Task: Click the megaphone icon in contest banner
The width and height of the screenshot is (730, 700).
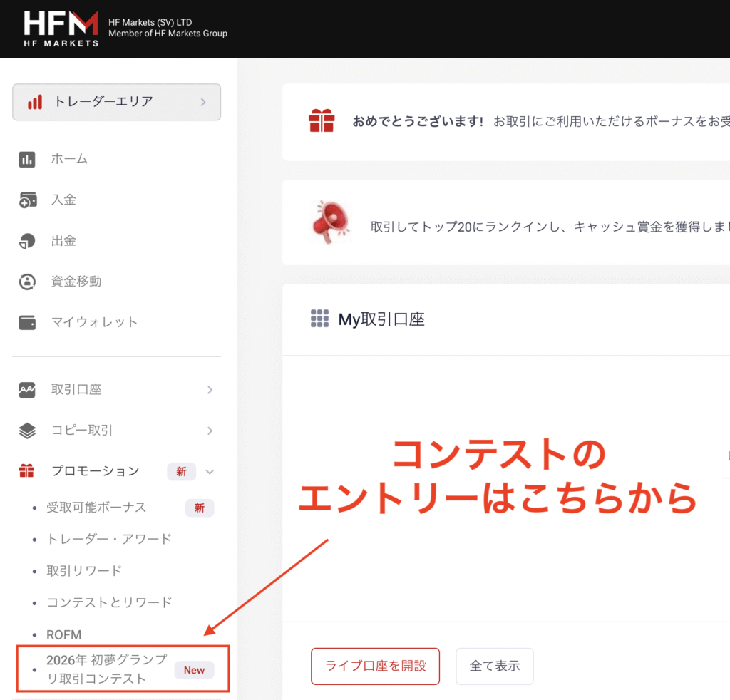Action: click(331, 222)
